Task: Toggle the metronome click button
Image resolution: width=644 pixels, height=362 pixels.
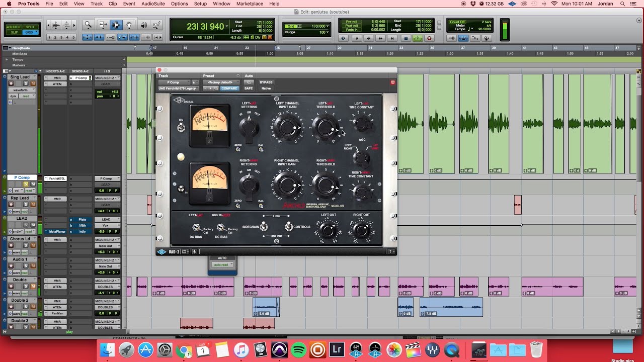Action: click(x=463, y=38)
